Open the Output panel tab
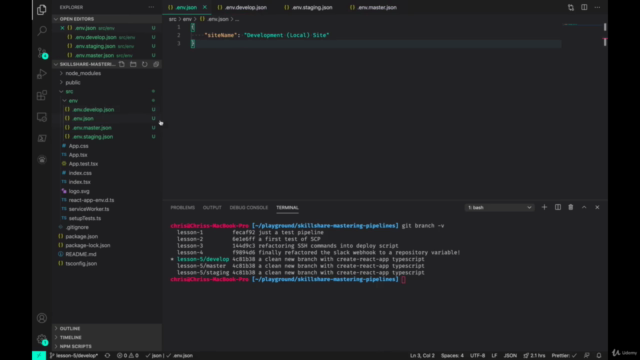Viewport: 640px width, 360px height. click(x=212, y=207)
